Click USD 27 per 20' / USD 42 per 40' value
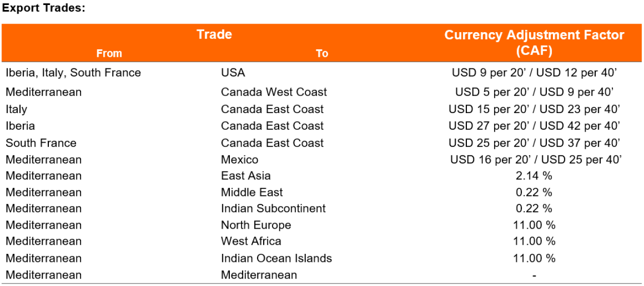This screenshot has width=644, height=286. 534,126
